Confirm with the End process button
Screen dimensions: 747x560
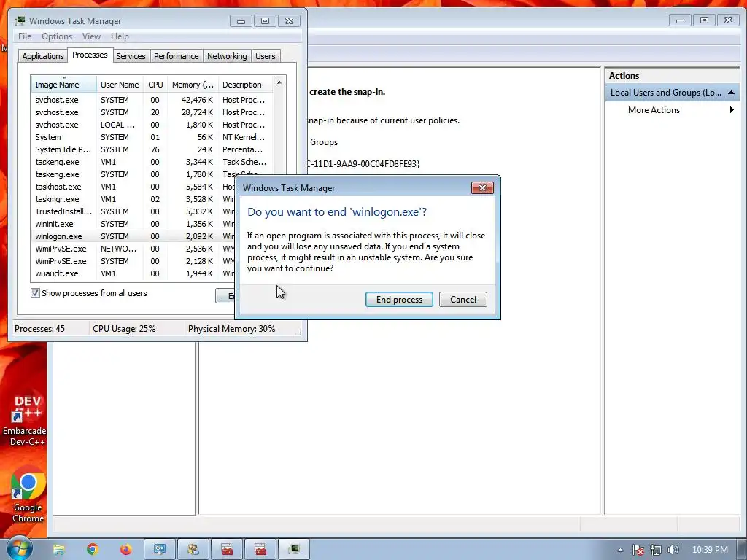pyautogui.click(x=399, y=300)
